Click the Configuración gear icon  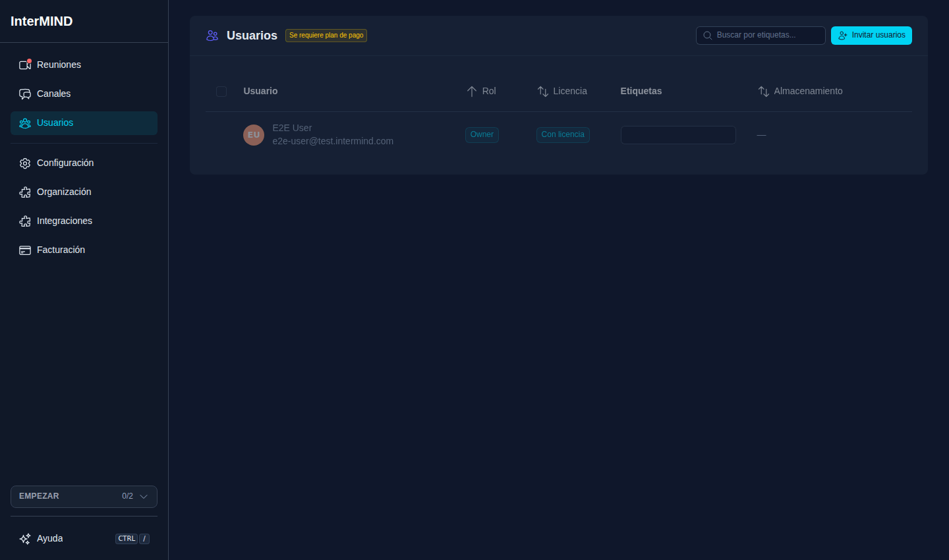click(25, 163)
